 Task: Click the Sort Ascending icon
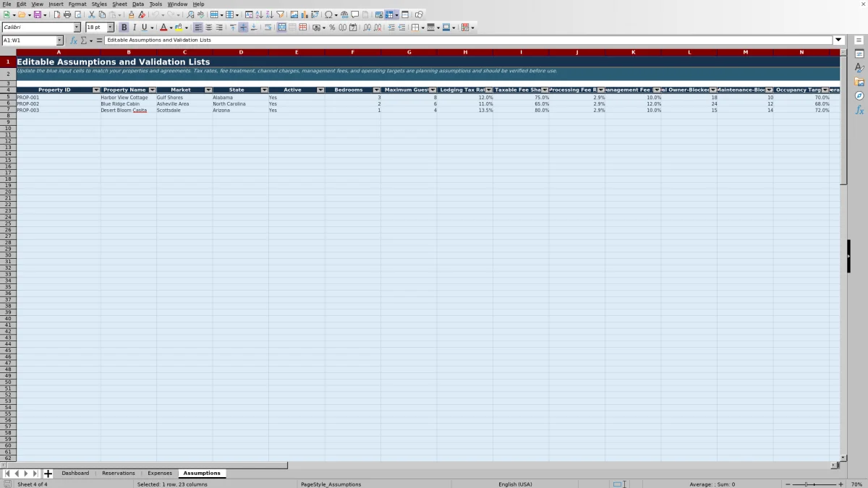point(259,14)
